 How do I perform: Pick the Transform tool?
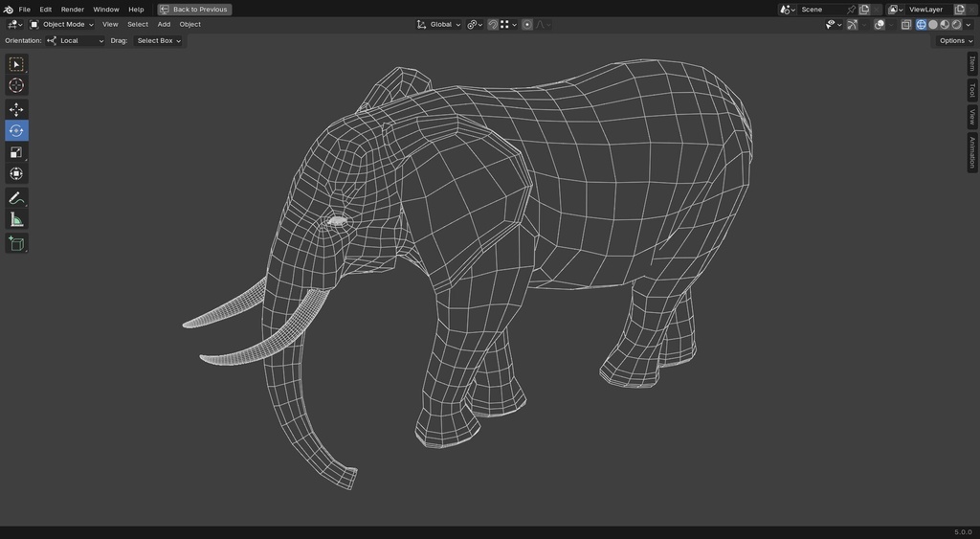pos(16,173)
